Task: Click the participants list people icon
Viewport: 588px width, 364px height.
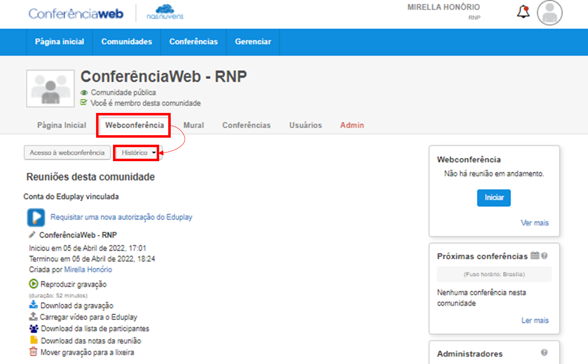Action: (33, 329)
